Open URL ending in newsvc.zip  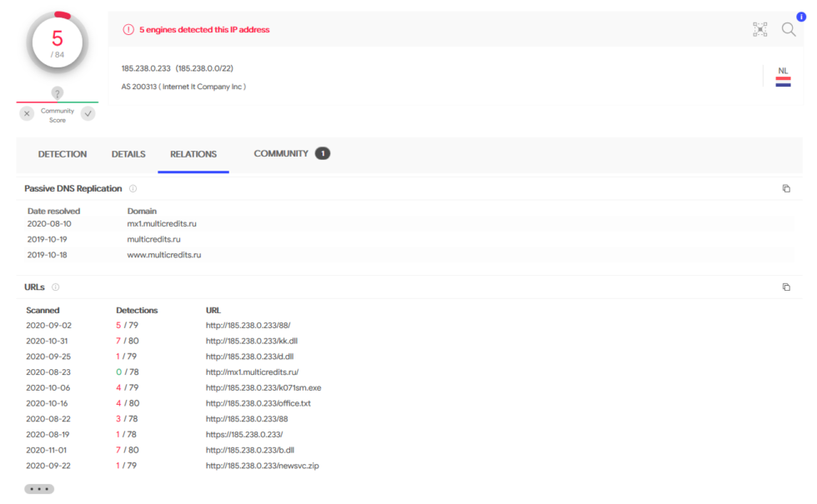click(x=262, y=466)
